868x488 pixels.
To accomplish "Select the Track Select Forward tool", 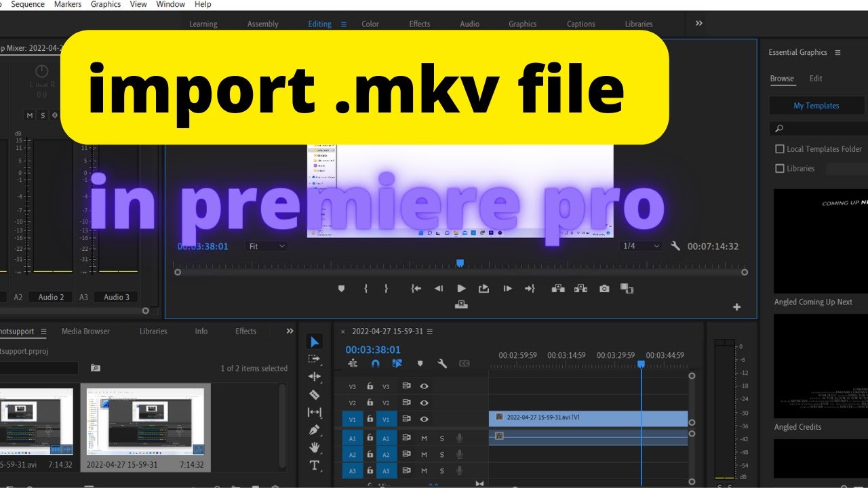I will click(314, 359).
